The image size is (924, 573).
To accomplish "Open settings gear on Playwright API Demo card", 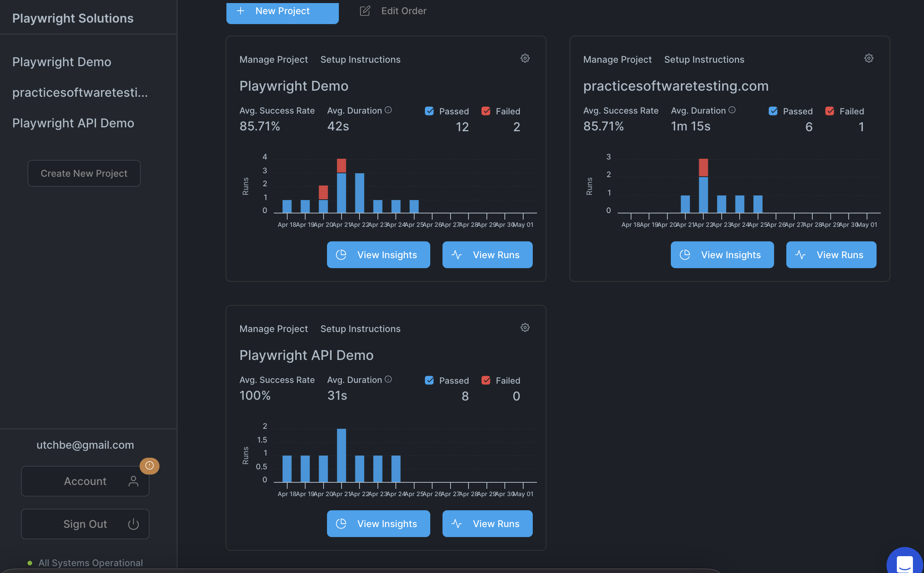I will coord(525,327).
